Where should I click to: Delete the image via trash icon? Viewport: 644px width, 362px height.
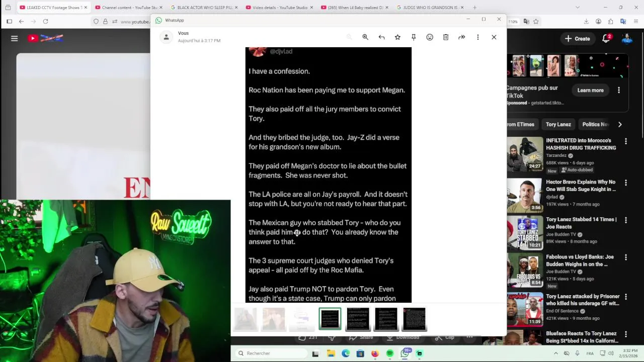click(x=446, y=37)
